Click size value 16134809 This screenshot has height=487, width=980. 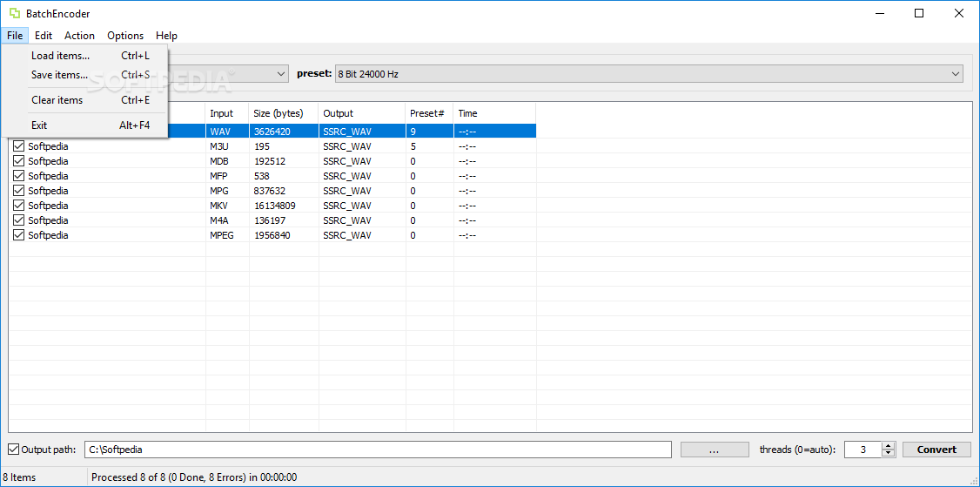click(275, 206)
